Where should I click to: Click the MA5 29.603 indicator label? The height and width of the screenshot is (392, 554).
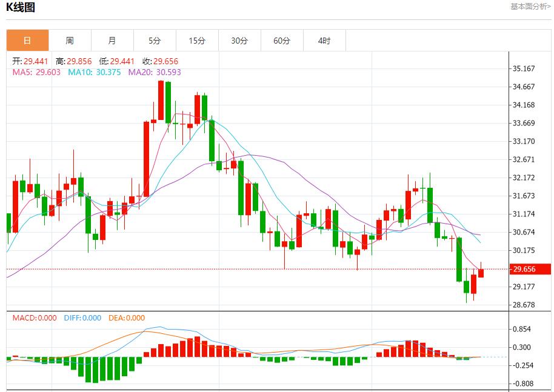click(x=36, y=72)
